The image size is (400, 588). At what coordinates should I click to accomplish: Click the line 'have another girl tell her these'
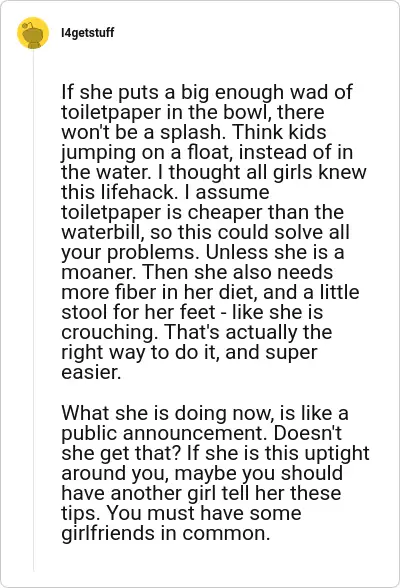(201, 493)
